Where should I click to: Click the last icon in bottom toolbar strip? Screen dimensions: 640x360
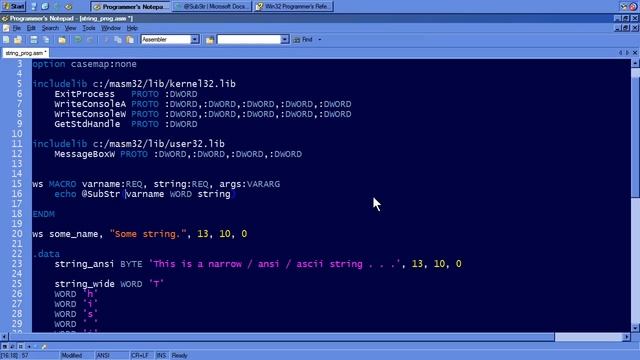tap(44, 347)
